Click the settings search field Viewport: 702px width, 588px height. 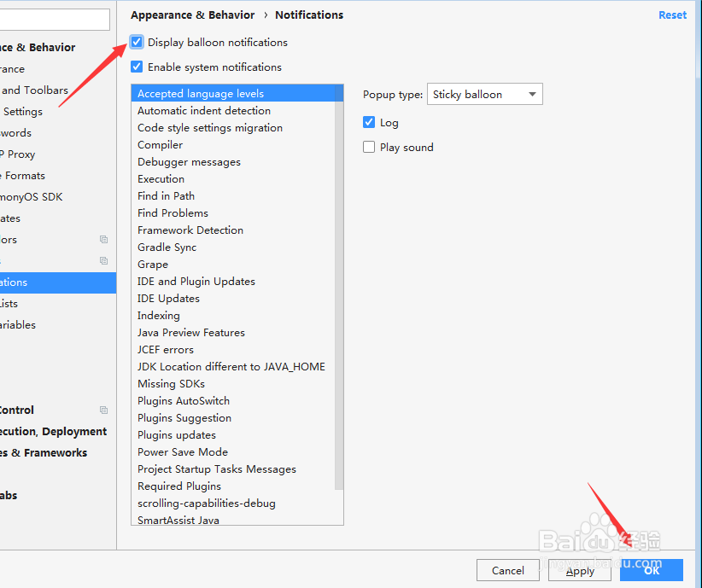[55, 20]
